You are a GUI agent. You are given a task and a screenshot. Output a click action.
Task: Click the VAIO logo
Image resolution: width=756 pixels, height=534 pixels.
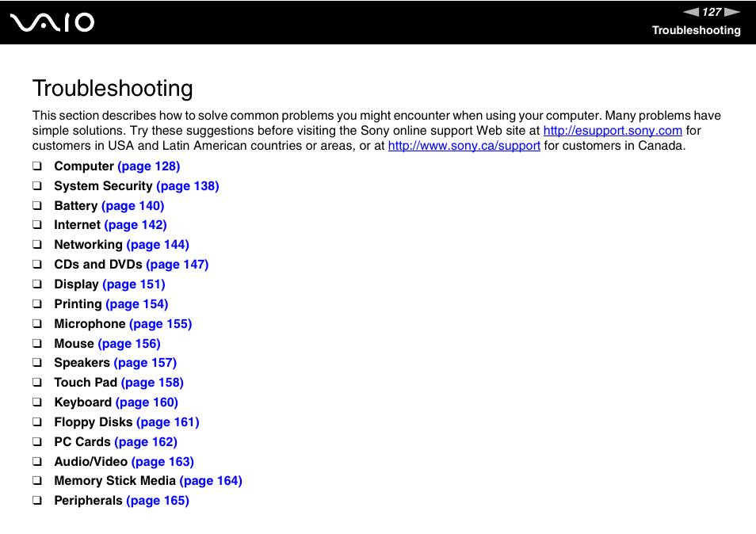[52, 23]
